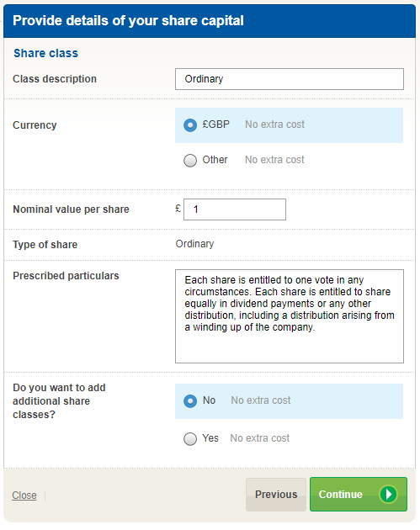Click the Yes option label
This screenshot has height=530, width=420.
click(x=210, y=438)
